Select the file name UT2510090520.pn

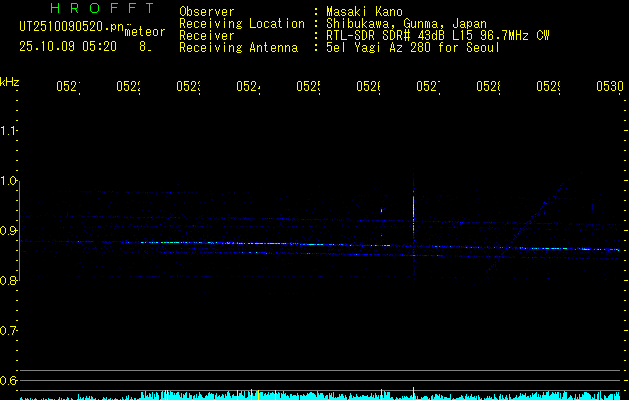coord(72,27)
